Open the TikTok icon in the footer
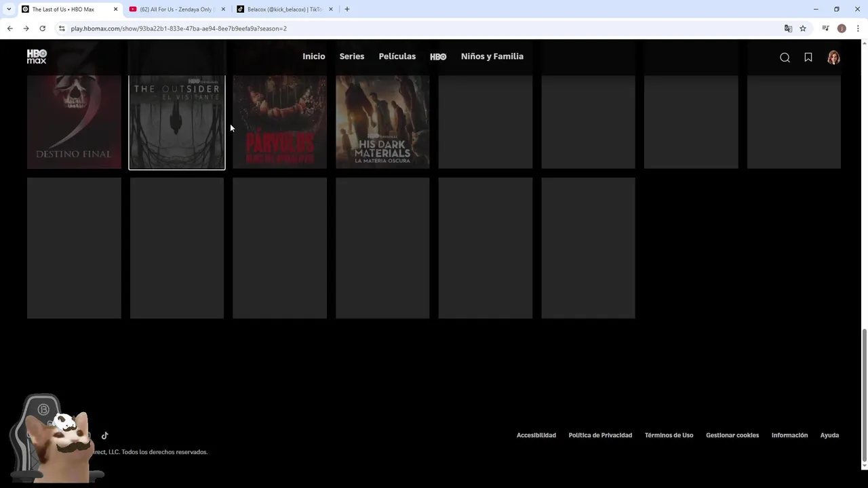Screen dimensions: 868x488 [x=104, y=436]
